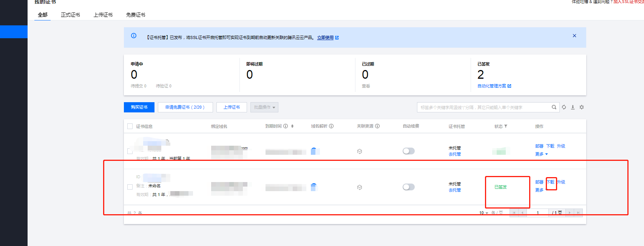Tick the select-all checkbox in table header
This screenshot has width=644, height=246.
click(x=130, y=126)
